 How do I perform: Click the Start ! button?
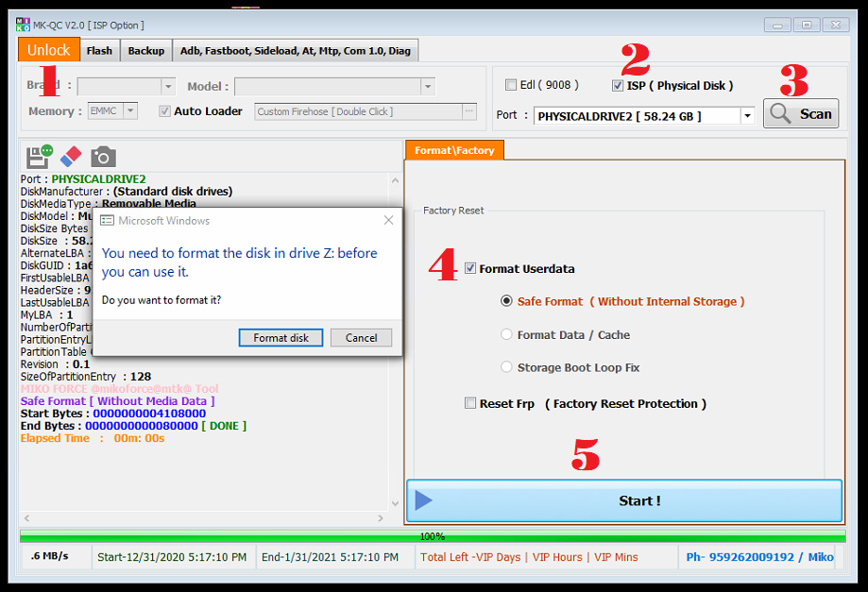(x=624, y=500)
